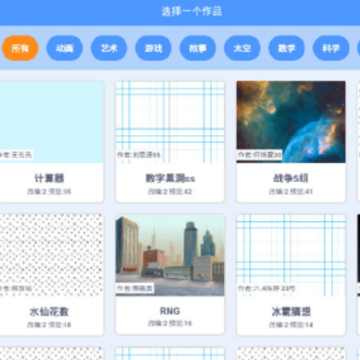Click the 选择一个作品 header title
This screenshot has width=360, height=360.
tap(192, 12)
